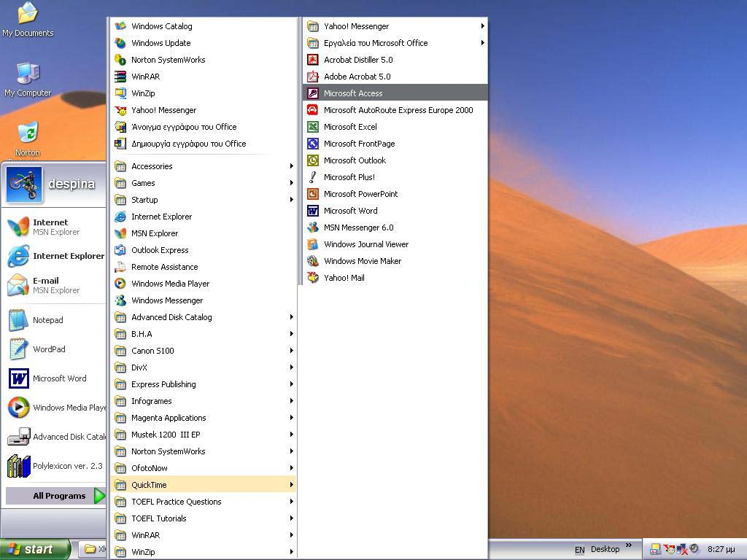The width and height of the screenshot is (747, 560).
Task: Click the Windows Media Player icon in All Programs
Action: point(120,284)
